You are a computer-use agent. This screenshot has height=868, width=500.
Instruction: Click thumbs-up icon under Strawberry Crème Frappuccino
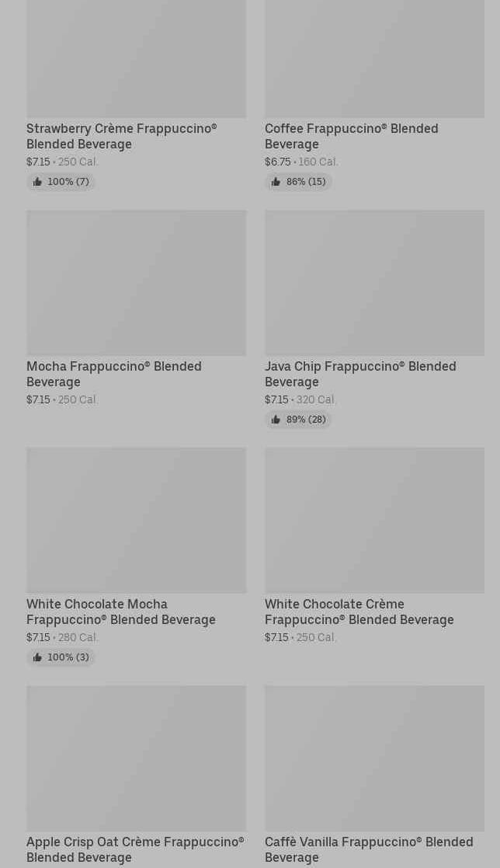coord(37,182)
